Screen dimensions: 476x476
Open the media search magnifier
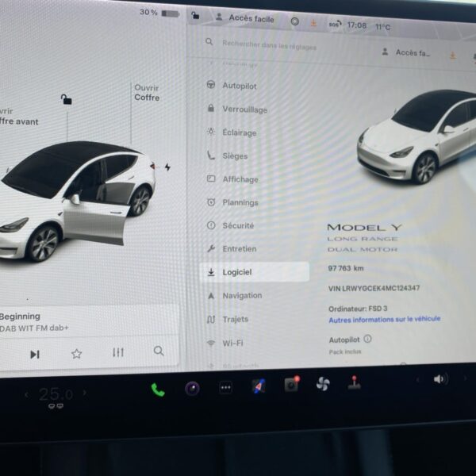pos(159,351)
